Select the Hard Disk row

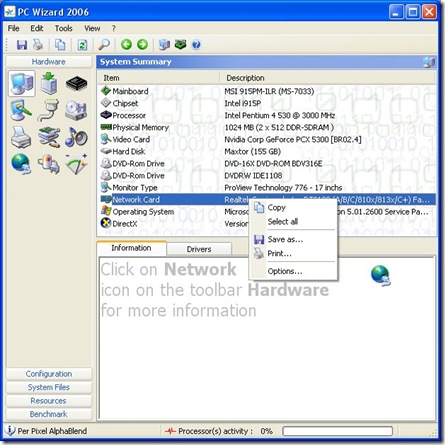(x=267, y=151)
